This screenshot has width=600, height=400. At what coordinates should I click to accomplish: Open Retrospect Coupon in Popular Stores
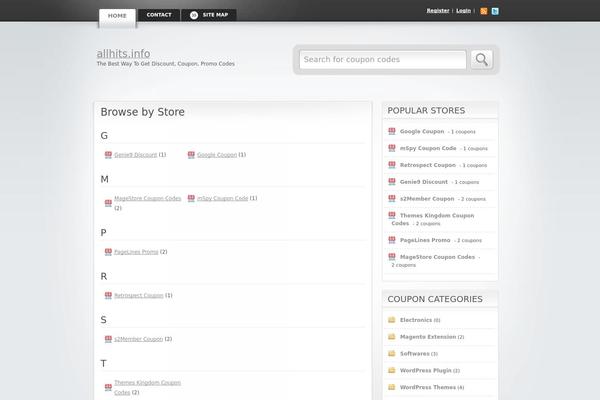(x=428, y=165)
